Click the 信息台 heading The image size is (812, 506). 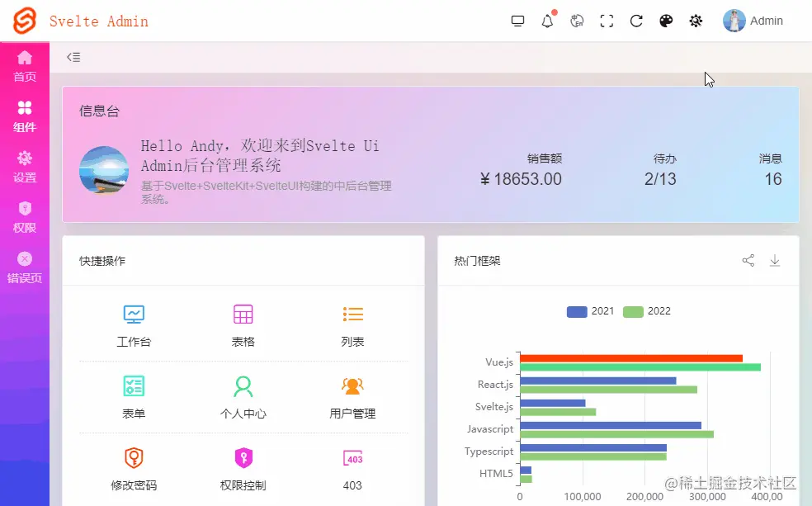click(99, 111)
